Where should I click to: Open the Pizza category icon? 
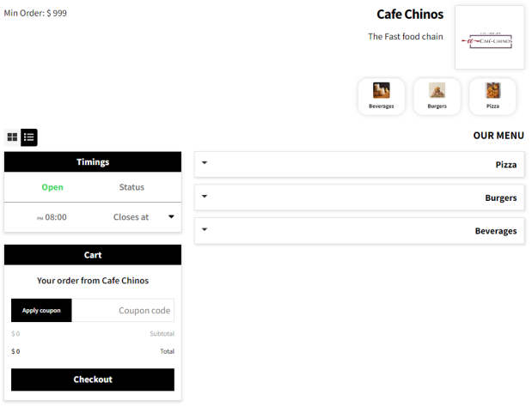point(492,95)
